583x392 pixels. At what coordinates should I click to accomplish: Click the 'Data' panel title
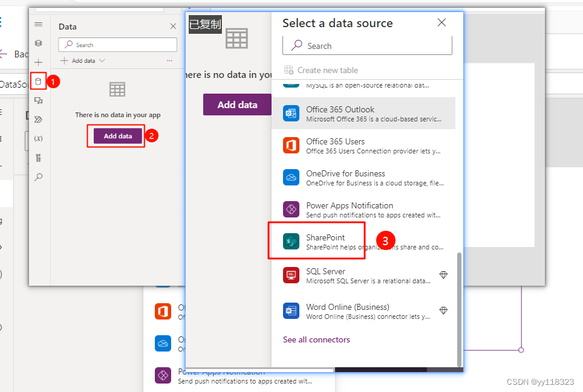click(x=68, y=27)
